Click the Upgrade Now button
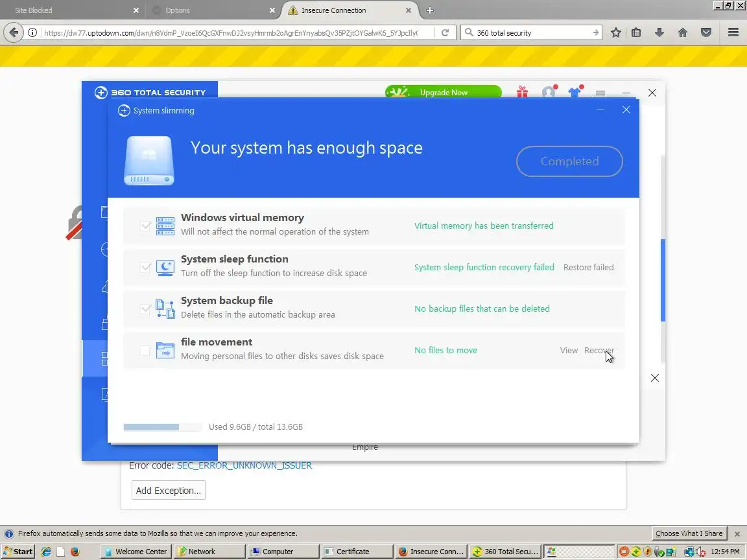This screenshot has width=747, height=560. click(443, 92)
